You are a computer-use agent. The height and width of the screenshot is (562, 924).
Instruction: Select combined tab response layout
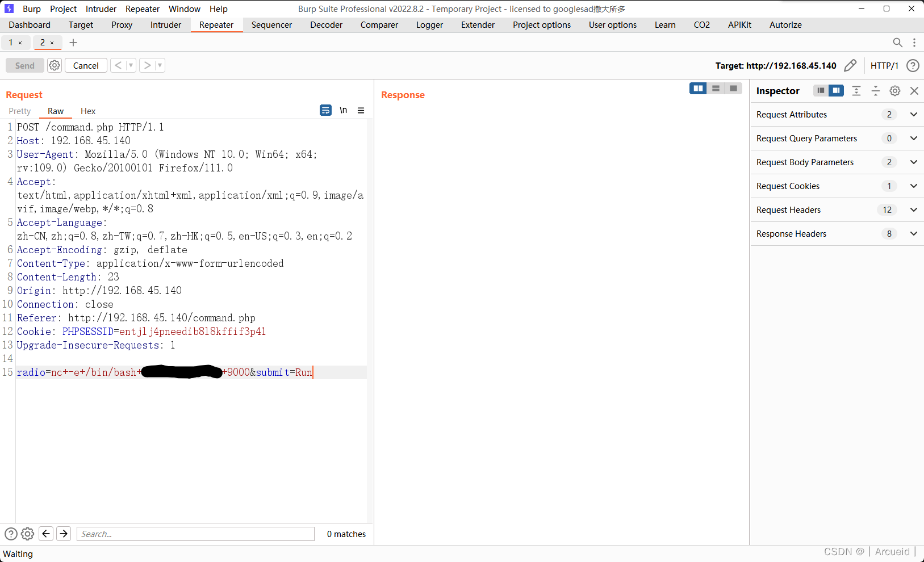(x=733, y=88)
